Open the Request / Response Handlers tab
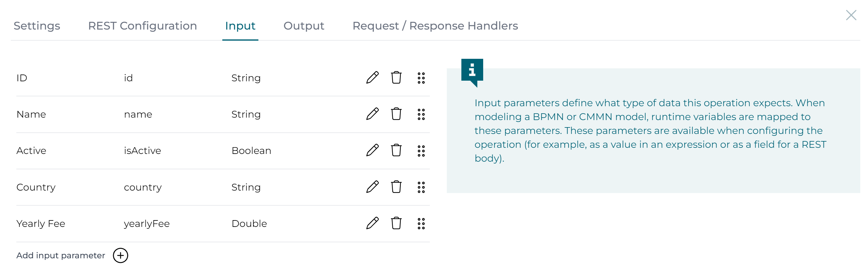 point(435,26)
